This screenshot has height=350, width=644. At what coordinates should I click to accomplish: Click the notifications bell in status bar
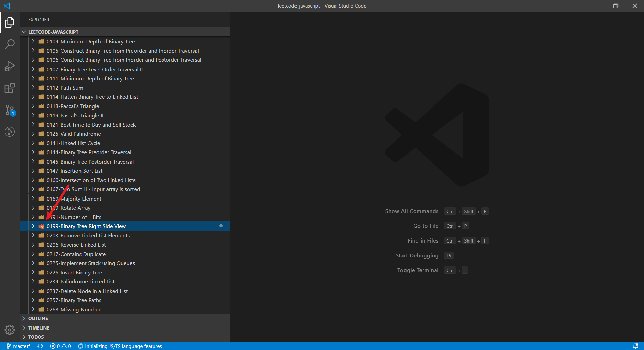[x=636, y=346]
